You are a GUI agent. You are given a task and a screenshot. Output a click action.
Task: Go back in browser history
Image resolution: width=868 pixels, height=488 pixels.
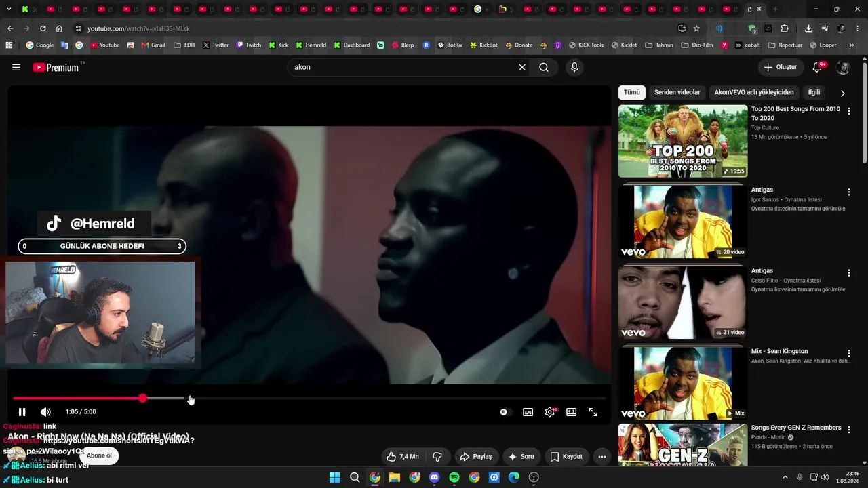(x=10, y=28)
